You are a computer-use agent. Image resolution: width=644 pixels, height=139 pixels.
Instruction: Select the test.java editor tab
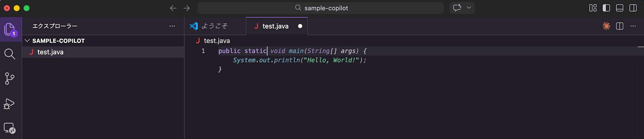click(275, 26)
